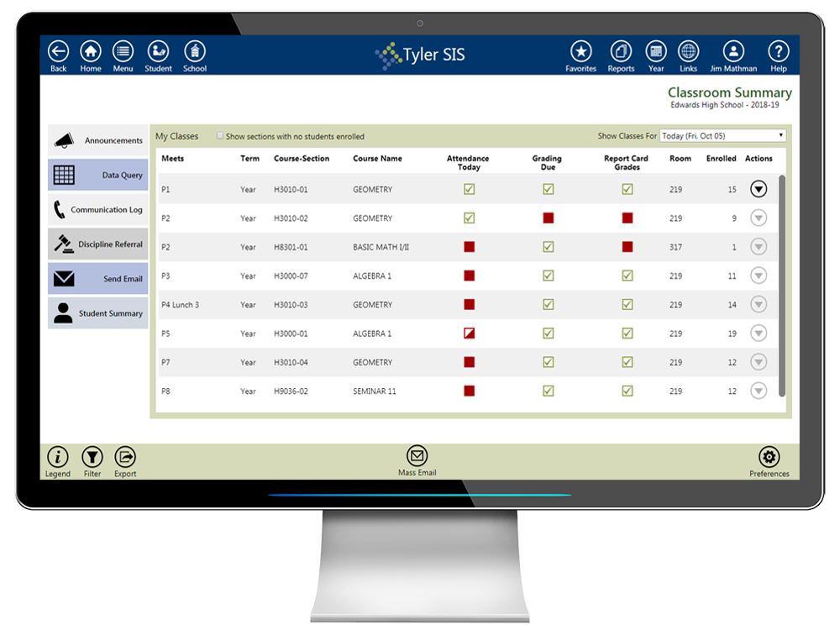Open Preferences gear icon
The height and width of the screenshot is (630, 840).
(x=769, y=457)
